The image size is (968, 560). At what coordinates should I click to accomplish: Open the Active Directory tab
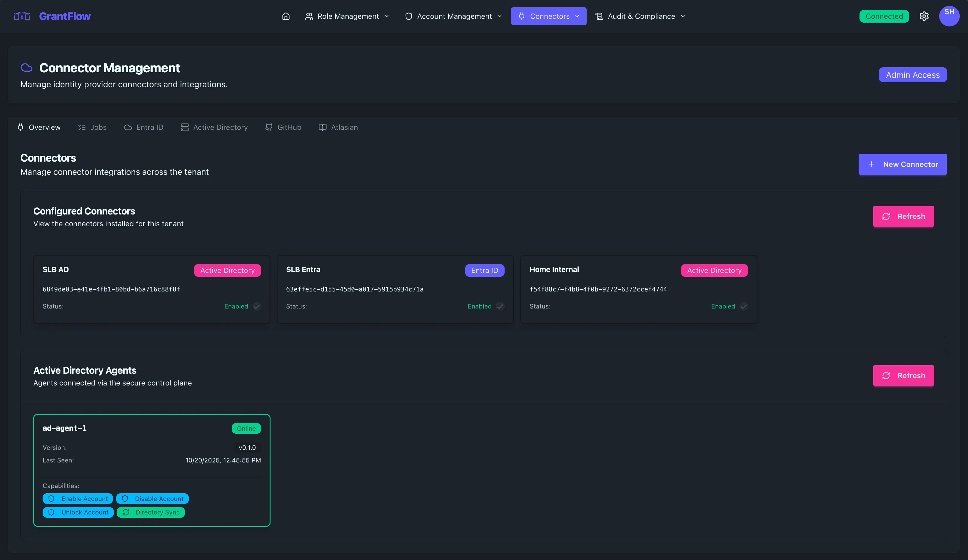point(214,127)
